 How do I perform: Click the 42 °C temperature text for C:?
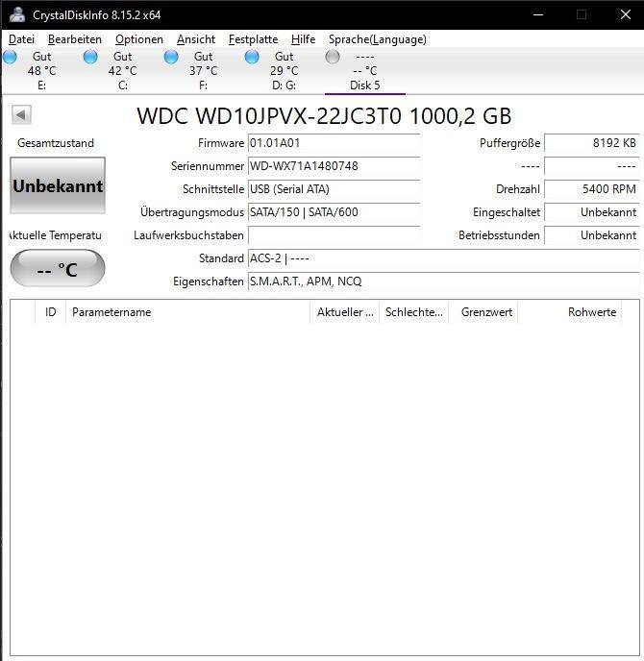coord(123,71)
